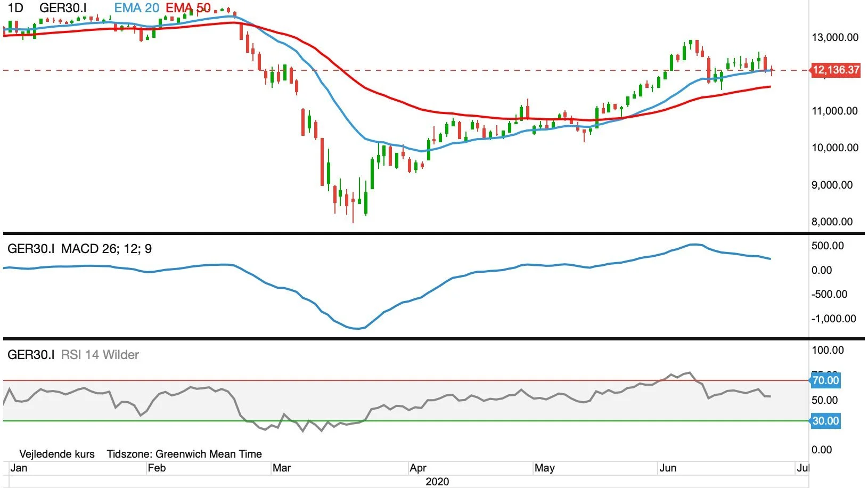Click the EMA 50 indicator label
This screenshot has width=868, height=488.
click(x=188, y=8)
